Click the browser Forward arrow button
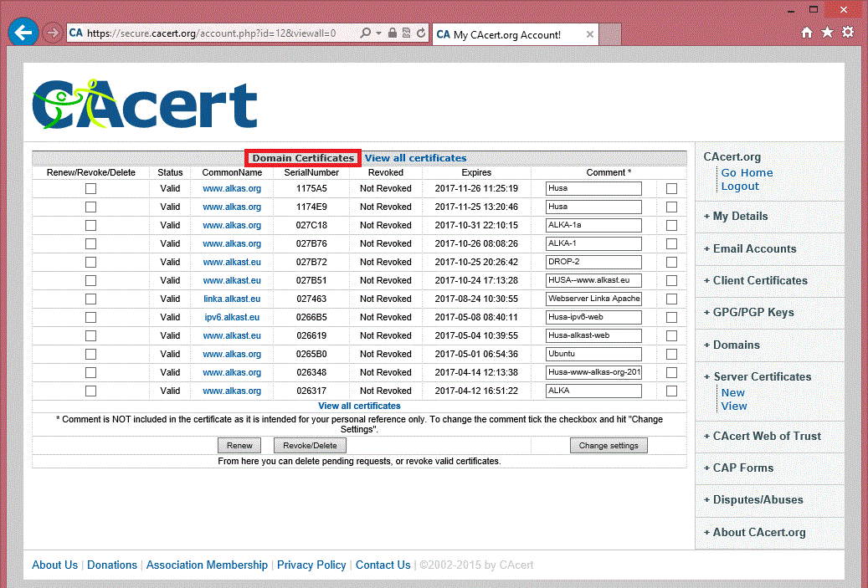868x588 pixels. point(52,33)
